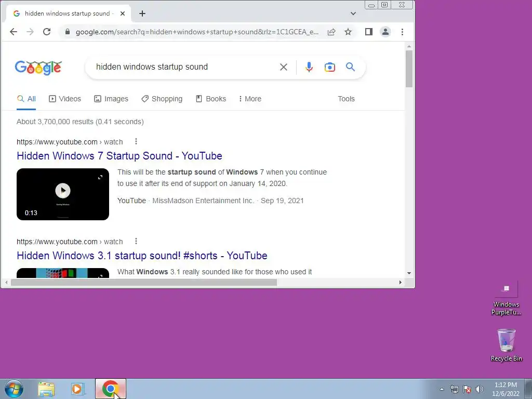Show hidden system tray icons
Viewport: 532px width, 399px height.
[442, 389]
